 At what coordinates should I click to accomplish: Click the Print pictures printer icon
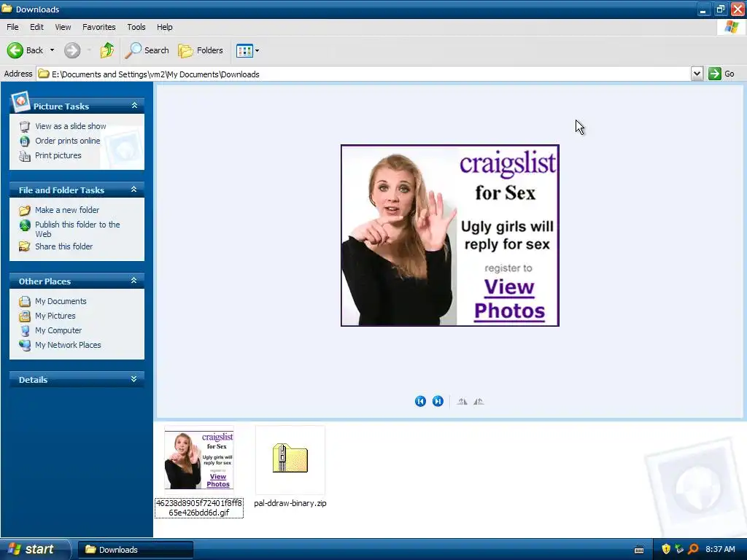[x=25, y=156]
